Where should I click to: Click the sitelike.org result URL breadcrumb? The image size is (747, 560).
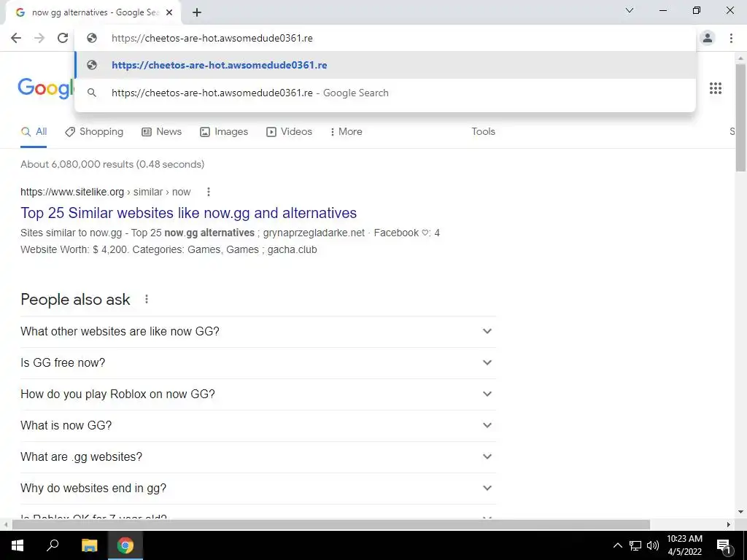coord(105,192)
